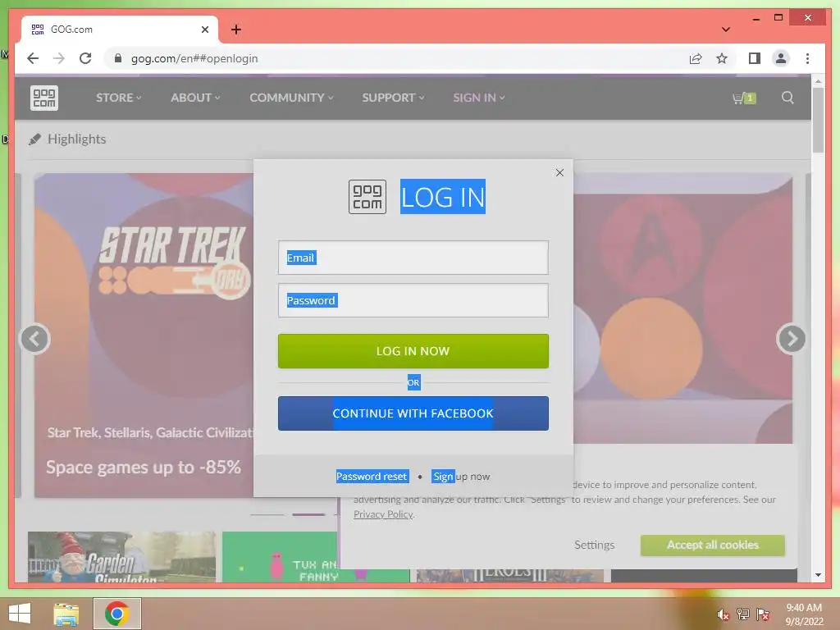Select the GOG.com browser tab
This screenshot has height=630, width=840.
click(x=119, y=30)
